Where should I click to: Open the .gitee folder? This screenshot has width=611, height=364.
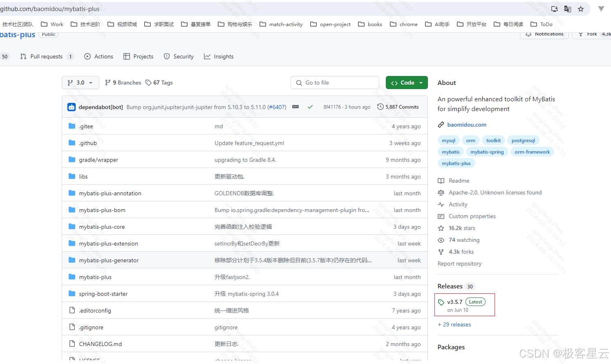[86, 127]
